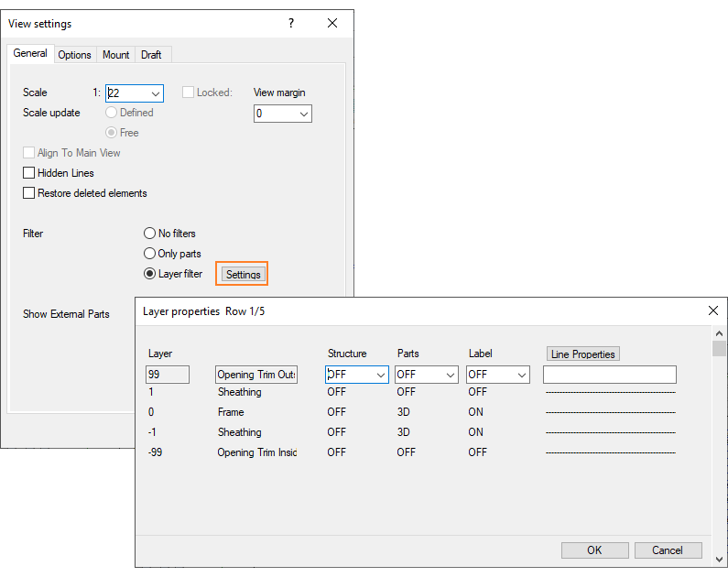The width and height of the screenshot is (728, 577).
Task: Select the Layer filter radio button
Action: tap(150, 274)
